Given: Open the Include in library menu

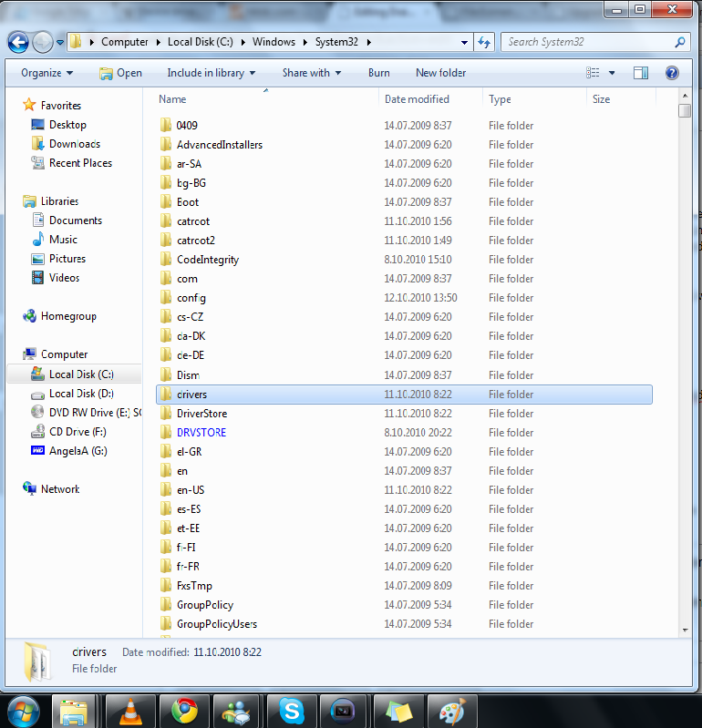Looking at the screenshot, I should (212, 73).
